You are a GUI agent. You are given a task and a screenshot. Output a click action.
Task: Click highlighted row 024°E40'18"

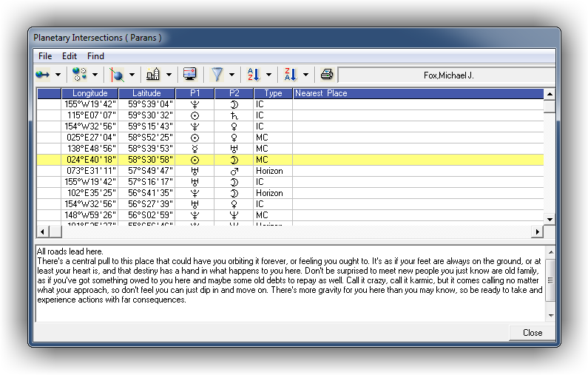tap(290, 160)
